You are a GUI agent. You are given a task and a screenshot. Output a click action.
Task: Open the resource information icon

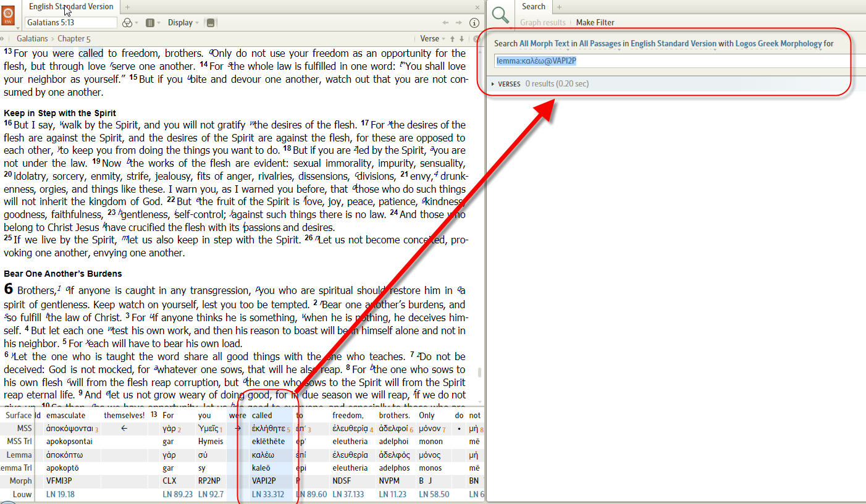474,23
